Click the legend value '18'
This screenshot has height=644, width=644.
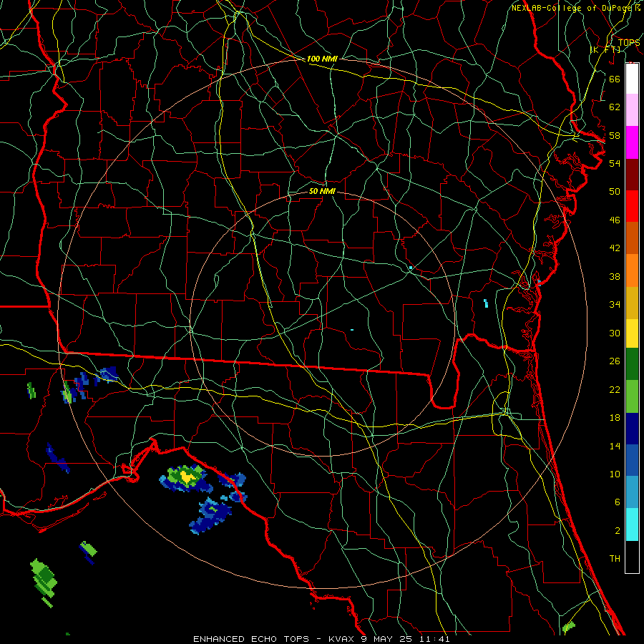[x=615, y=418]
